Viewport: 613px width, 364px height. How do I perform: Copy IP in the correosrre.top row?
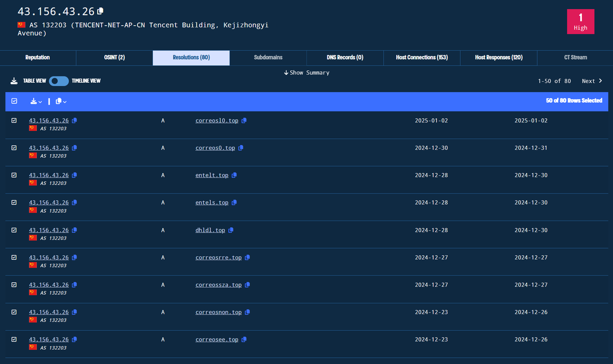tap(75, 258)
